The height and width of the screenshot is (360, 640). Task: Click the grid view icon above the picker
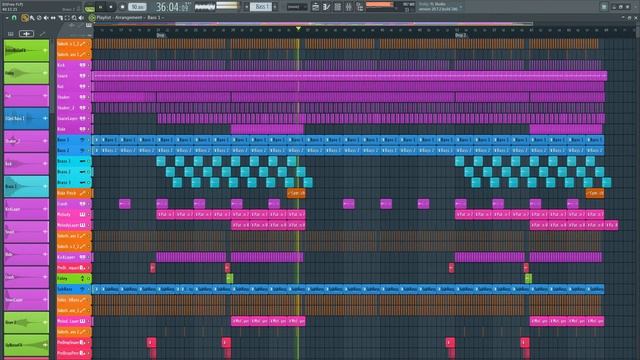(x=11, y=34)
